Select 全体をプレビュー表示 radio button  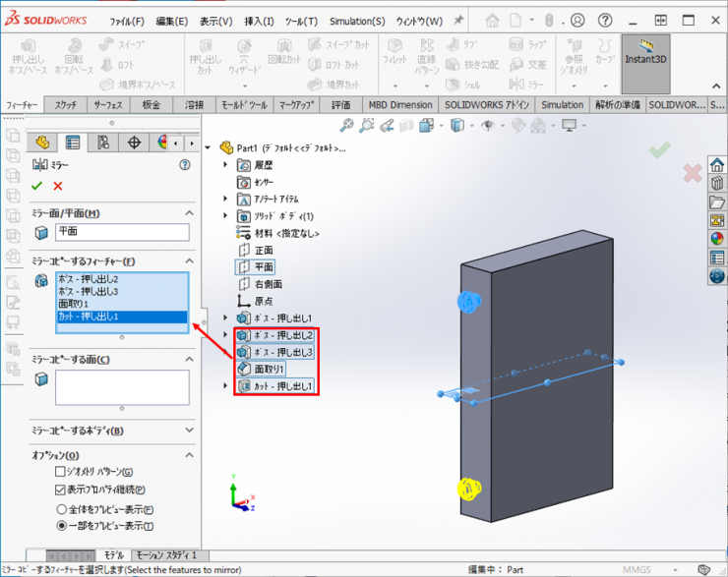61,509
